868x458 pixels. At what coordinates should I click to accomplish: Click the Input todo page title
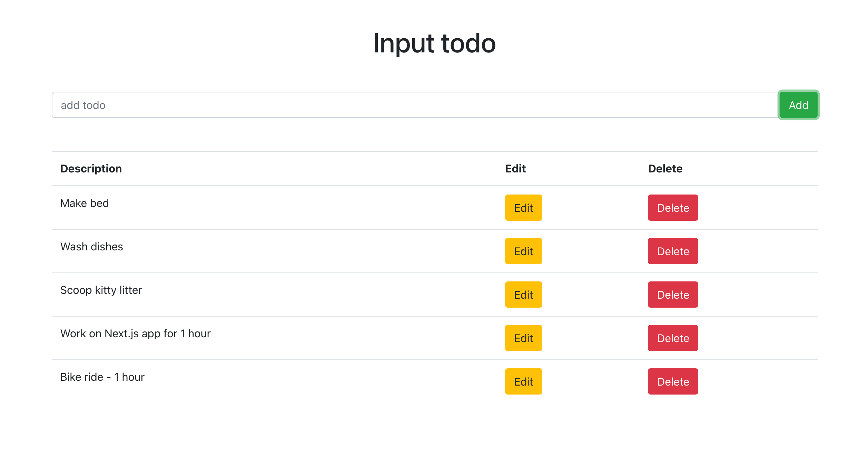434,43
